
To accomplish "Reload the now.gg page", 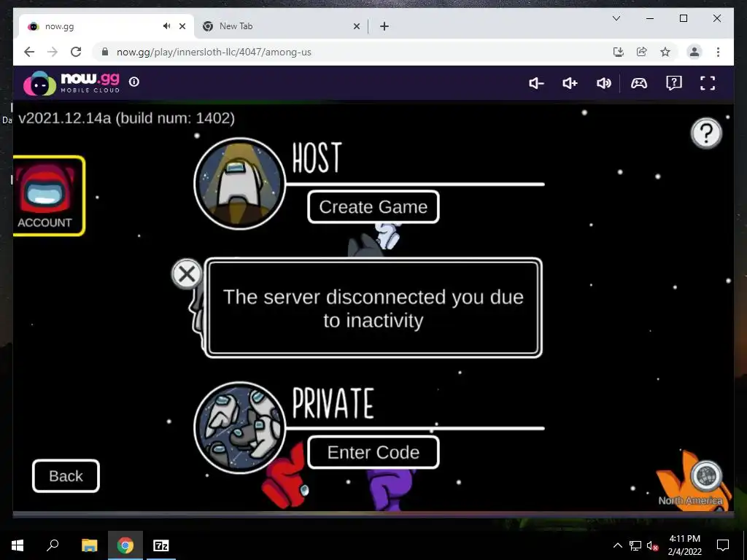I will click(x=76, y=52).
